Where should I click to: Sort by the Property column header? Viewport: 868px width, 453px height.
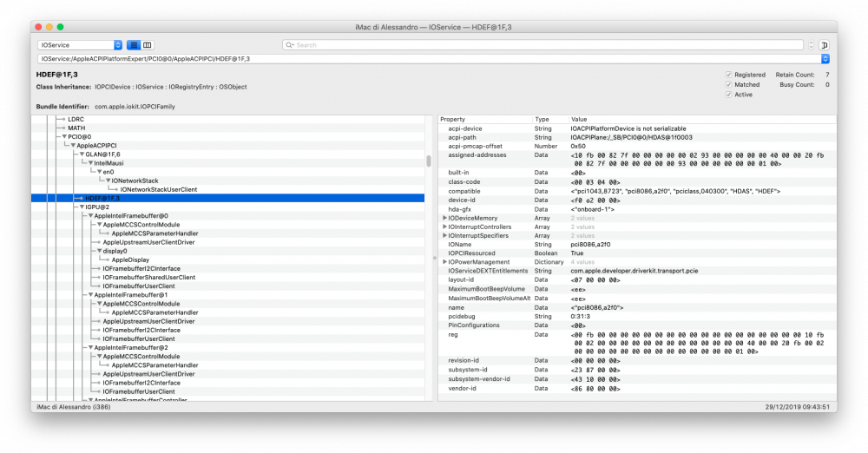pyautogui.click(x=485, y=119)
